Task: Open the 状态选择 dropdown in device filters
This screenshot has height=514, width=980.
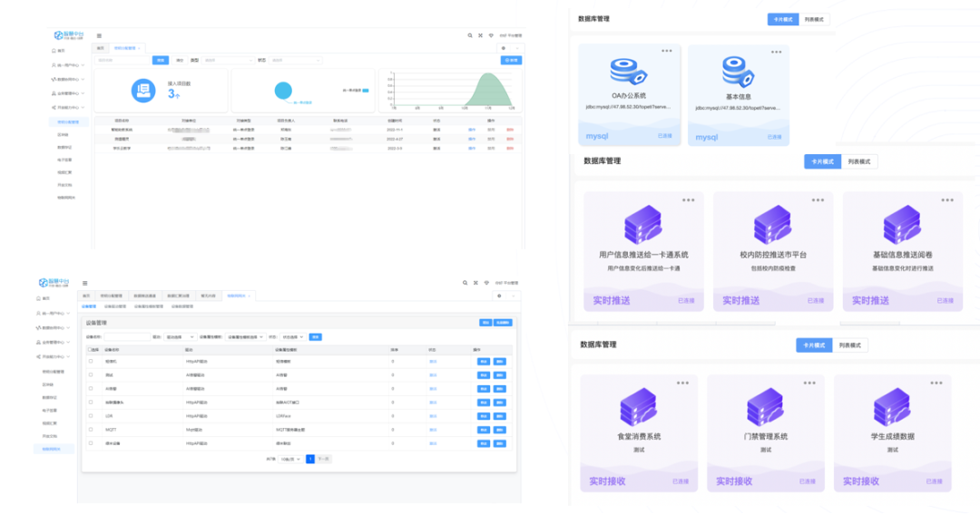Action: click(x=292, y=336)
